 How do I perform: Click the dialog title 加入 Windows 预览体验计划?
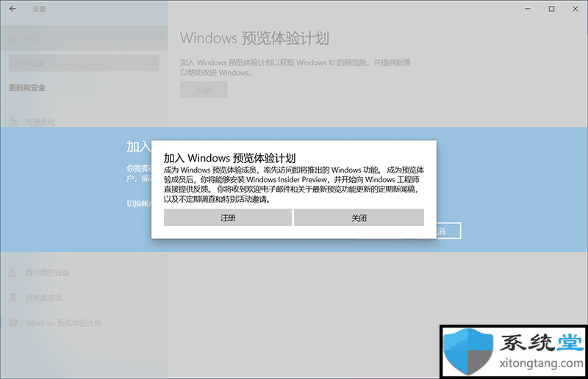[x=229, y=158]
